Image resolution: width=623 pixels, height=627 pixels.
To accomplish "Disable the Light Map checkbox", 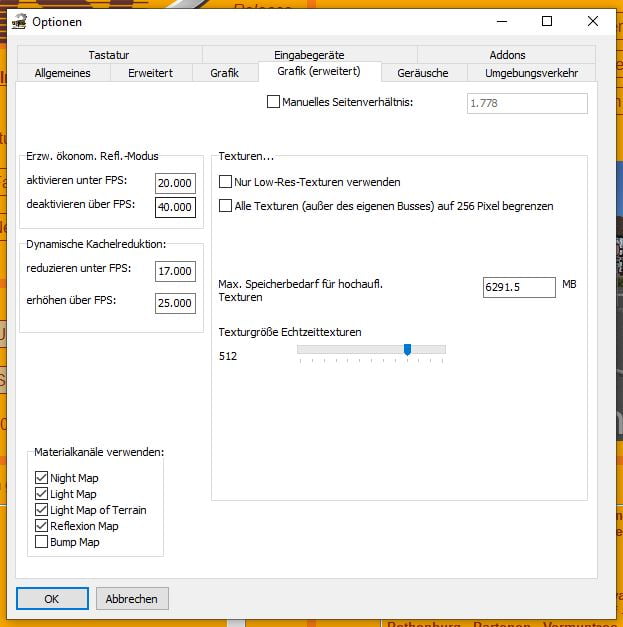I will (42, 494).
